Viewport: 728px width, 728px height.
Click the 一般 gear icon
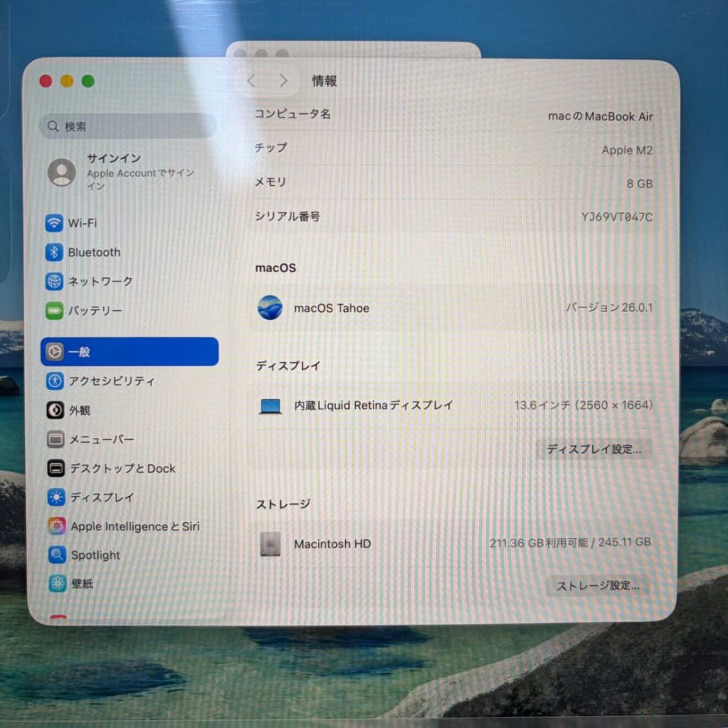click(55, 351)
